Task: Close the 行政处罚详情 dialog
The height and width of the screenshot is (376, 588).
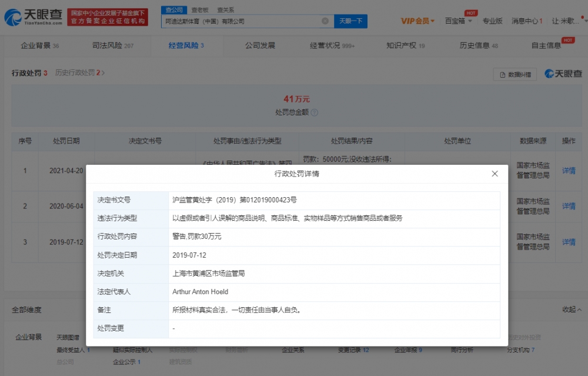Action: (495, 174)
